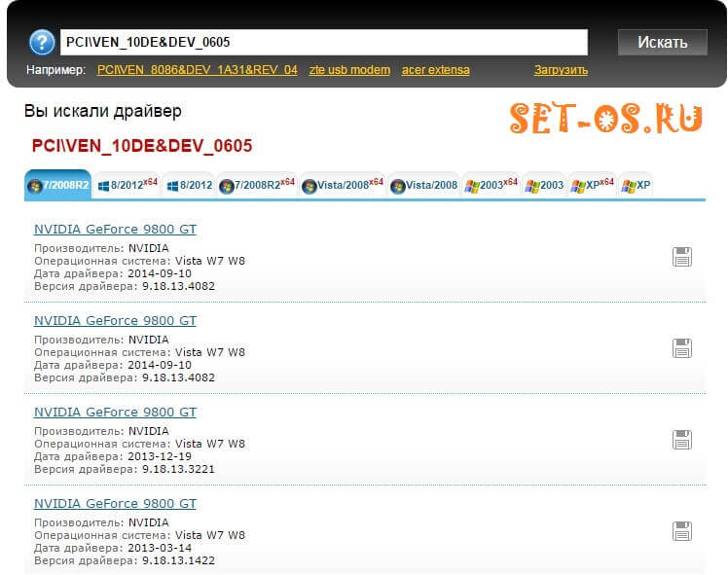Open the Vista/2008 32-bit tab
The width and height of the screenshot is (728, 575).
point(424,185)
